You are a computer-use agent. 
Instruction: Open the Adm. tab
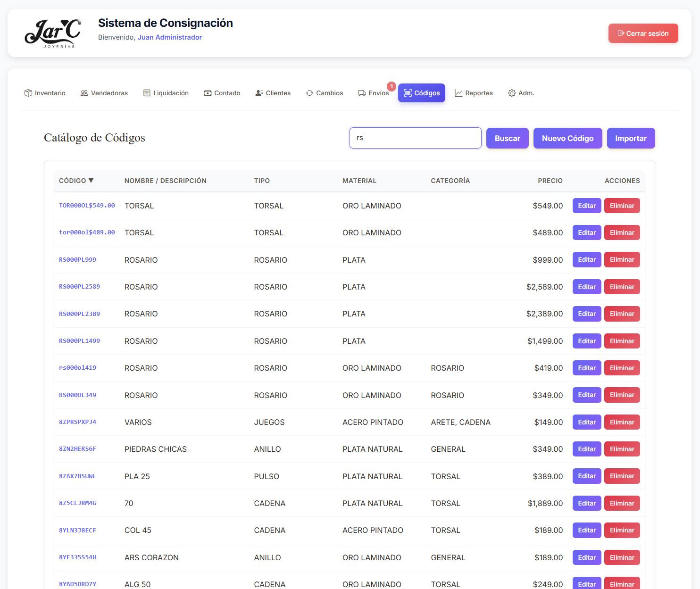pos(521,93)
